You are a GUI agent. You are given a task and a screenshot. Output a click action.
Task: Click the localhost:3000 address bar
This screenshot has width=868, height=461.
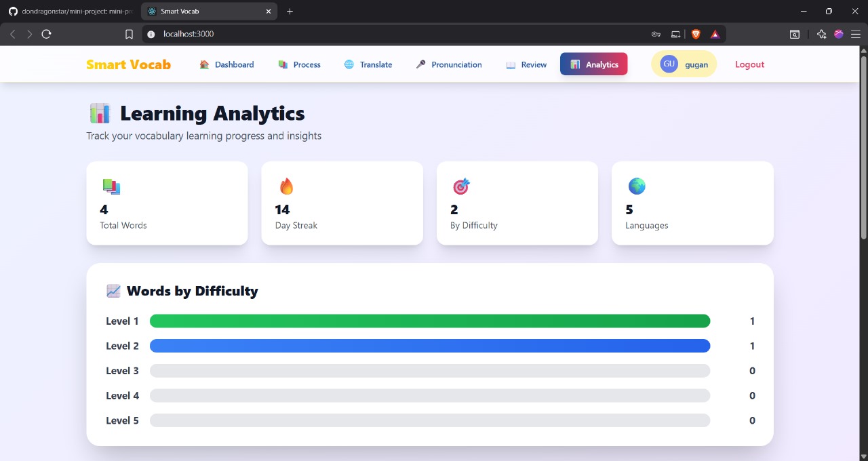[x=434, y=34]
